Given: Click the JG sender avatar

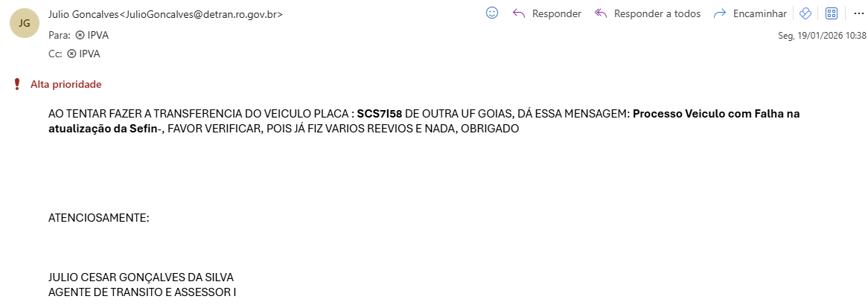Looking at the screenshot, I should [24, 24].
